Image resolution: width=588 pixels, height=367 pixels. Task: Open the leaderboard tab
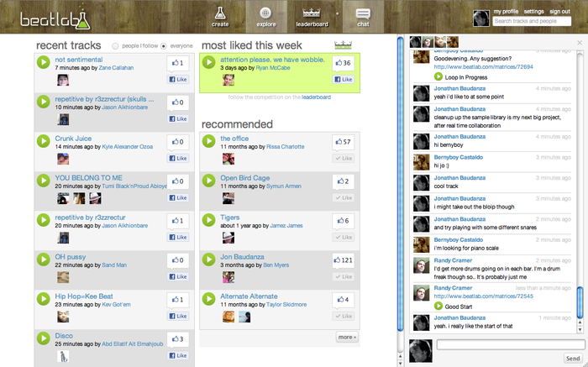tap(312, 17)
